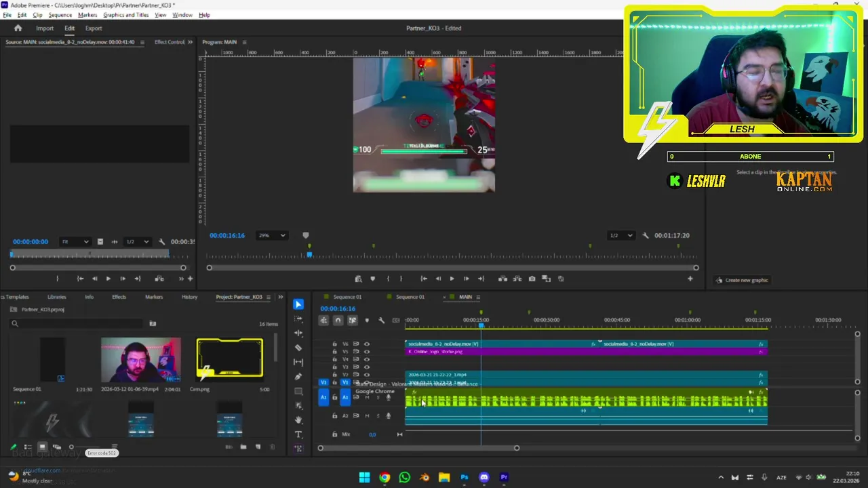Toggle track lock on V6

coord(334,344)
